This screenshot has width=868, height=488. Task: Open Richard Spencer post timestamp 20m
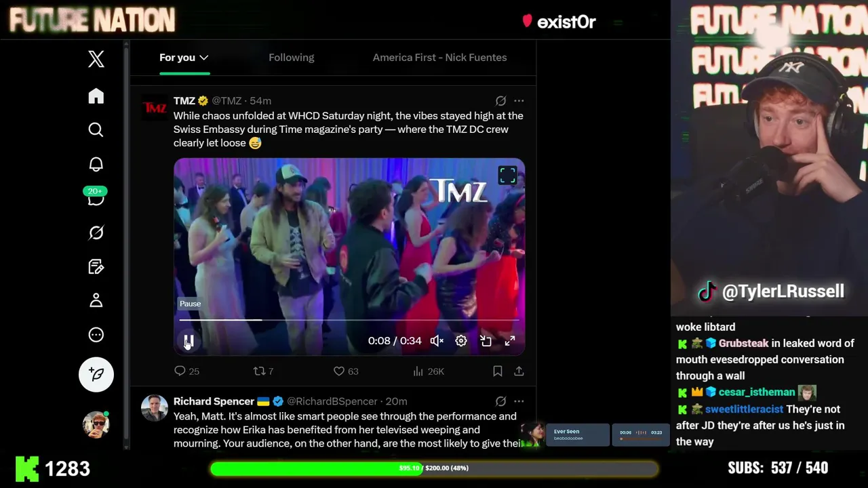pyautogui.click(x=396, y=401)
